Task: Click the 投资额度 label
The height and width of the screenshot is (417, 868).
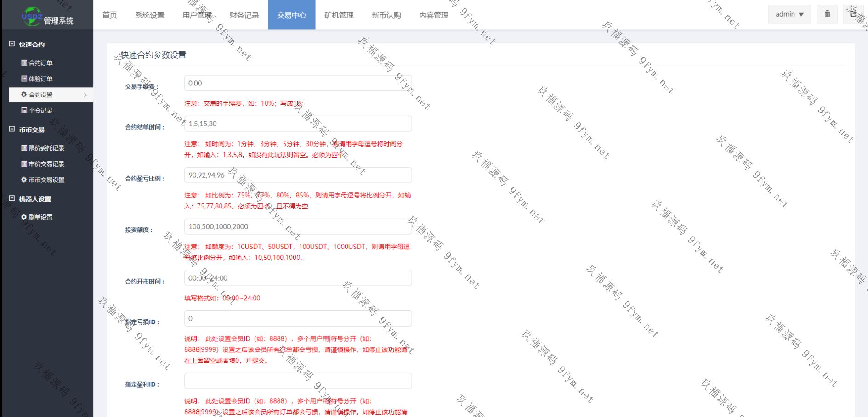Action: pyautogui.click(x=139, y=230)
